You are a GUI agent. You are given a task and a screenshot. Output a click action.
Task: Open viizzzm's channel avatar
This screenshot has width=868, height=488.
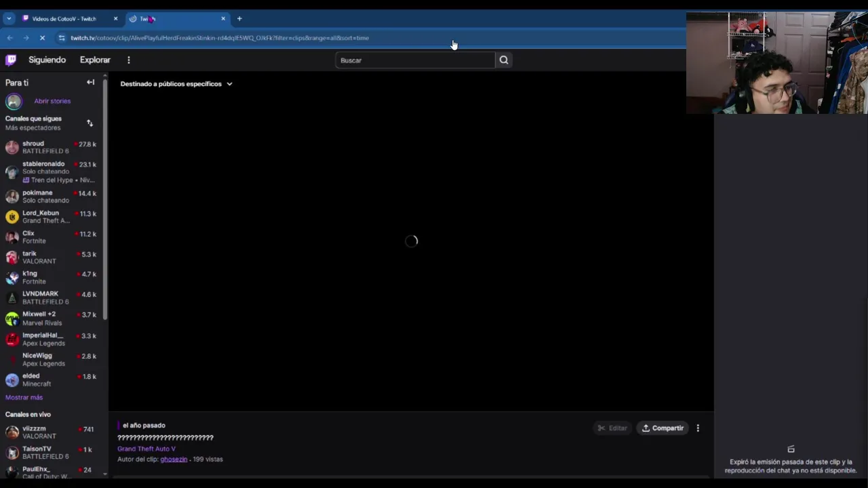(x=12, y=432)
